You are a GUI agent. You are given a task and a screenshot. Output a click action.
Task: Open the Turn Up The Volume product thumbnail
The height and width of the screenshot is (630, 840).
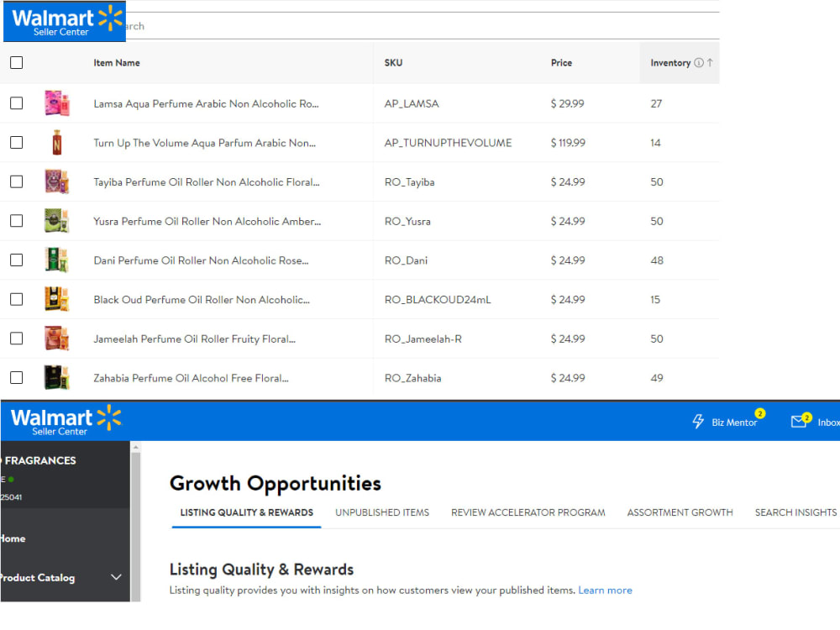57,143
